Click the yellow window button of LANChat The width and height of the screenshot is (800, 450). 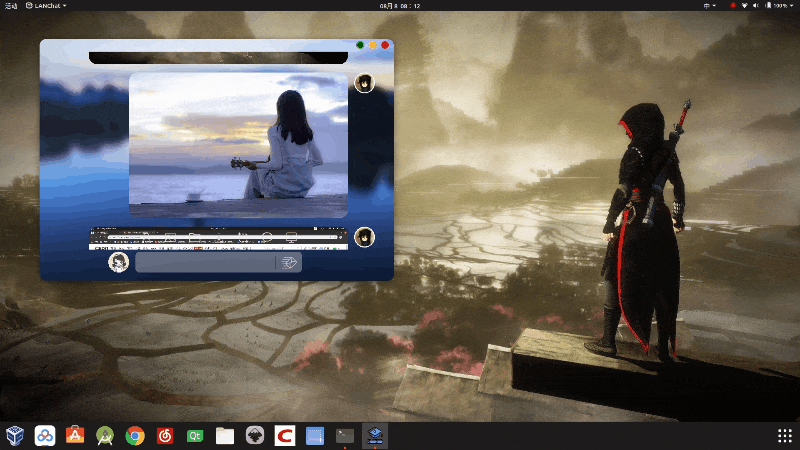click(x=372, y=45)
